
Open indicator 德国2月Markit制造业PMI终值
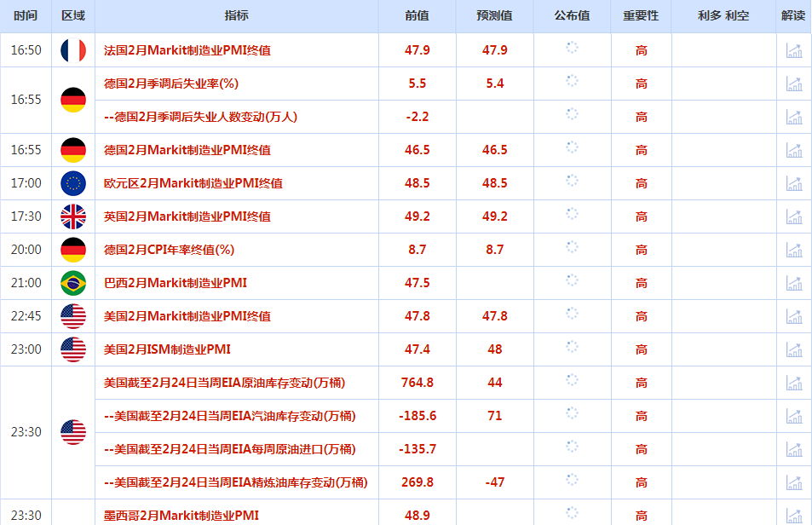(187, 150)
